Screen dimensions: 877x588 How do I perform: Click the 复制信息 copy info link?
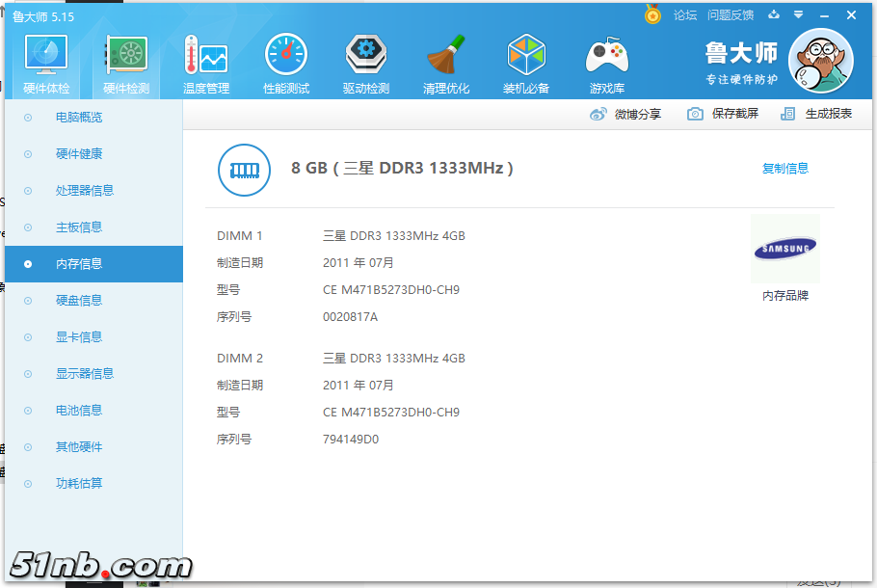(784, 169)
